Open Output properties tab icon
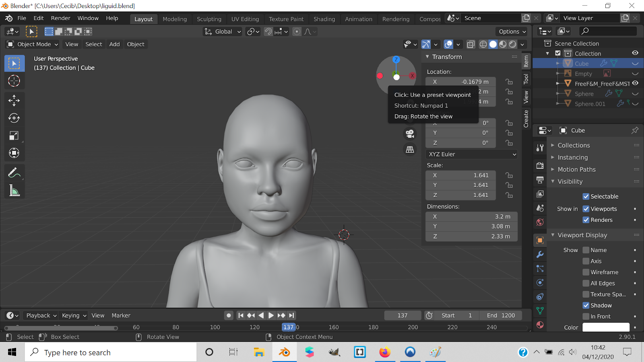Viewport: 644px width, 362px height. click(540, 180)
